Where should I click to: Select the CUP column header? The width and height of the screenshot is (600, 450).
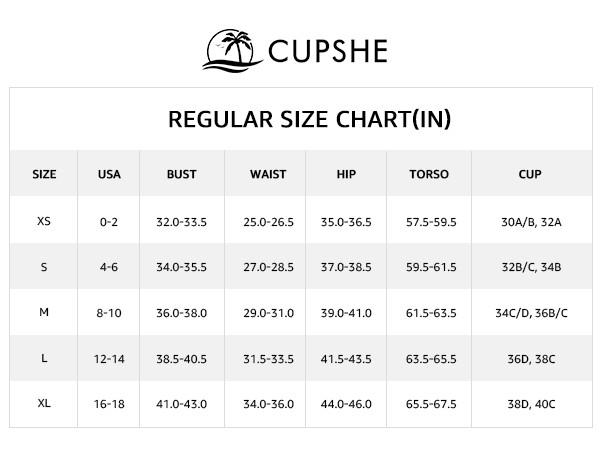point(530,174)
